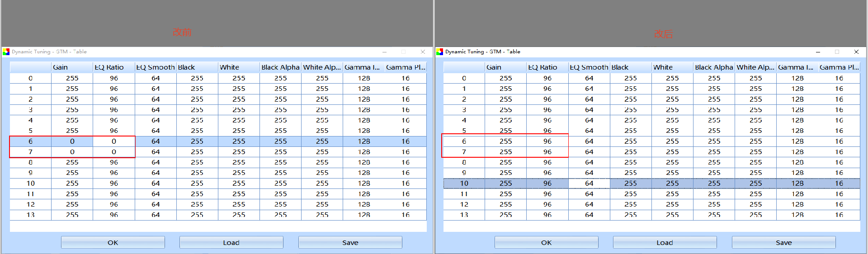Minimize the right GTM Table window

pos(818,52)
